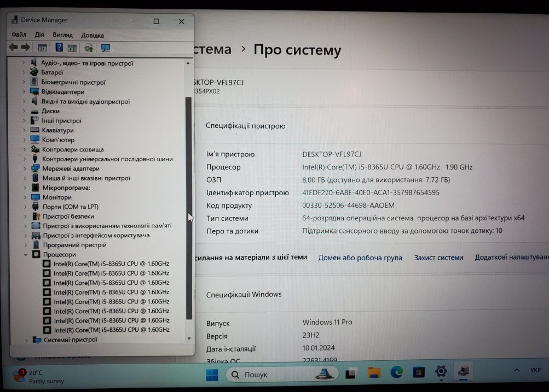The width and height of the screenshot is (549, 392).
Task: Click the Пристрої безпеки icon
Action: (x=36, y=216)
